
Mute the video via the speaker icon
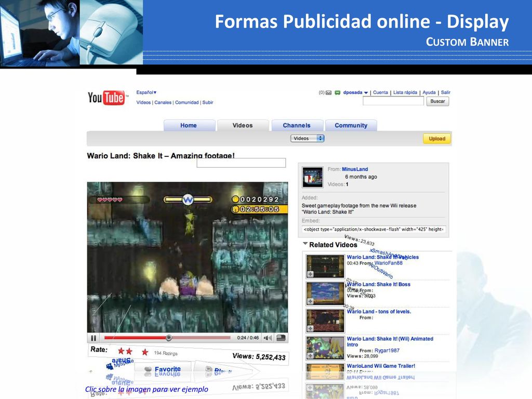[268, 338]
